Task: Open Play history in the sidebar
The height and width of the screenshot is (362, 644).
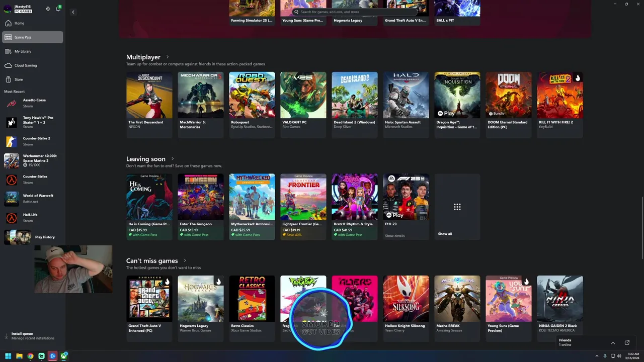Action: [x=32, y=237]
